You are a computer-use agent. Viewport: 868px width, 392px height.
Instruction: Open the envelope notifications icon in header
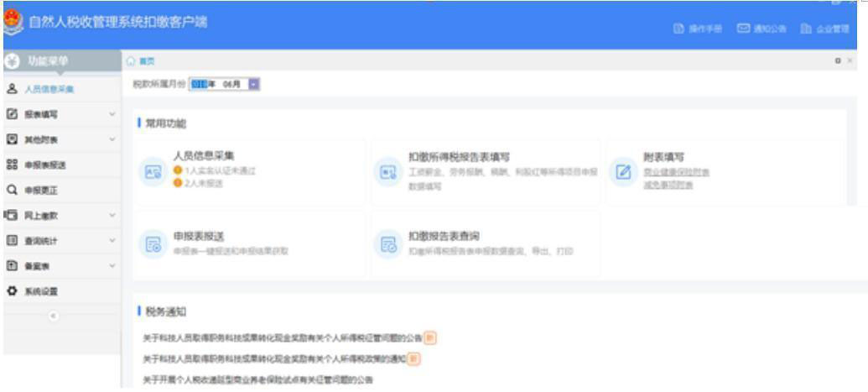point(743,29)
